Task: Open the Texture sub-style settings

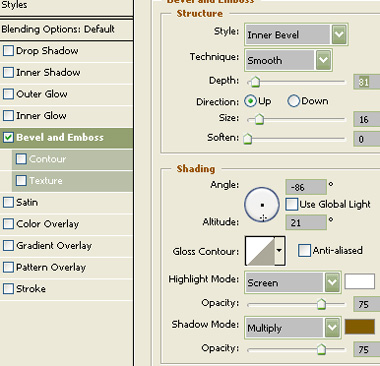Action: click(x=46, y=181)
